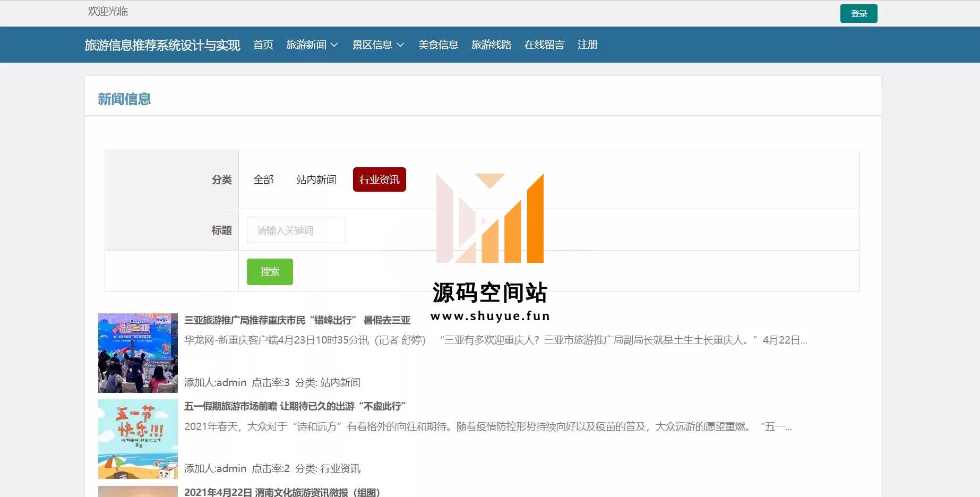The width and height of the screenshot is (980, 497).
Task: Open the 旅游线路 menu item
Action: point(492,45)
